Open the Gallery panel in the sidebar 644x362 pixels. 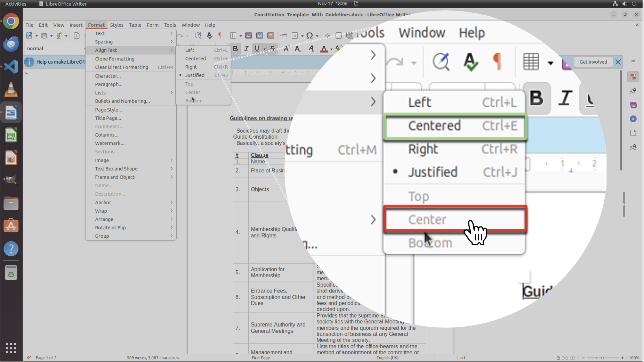click(633, 105)
